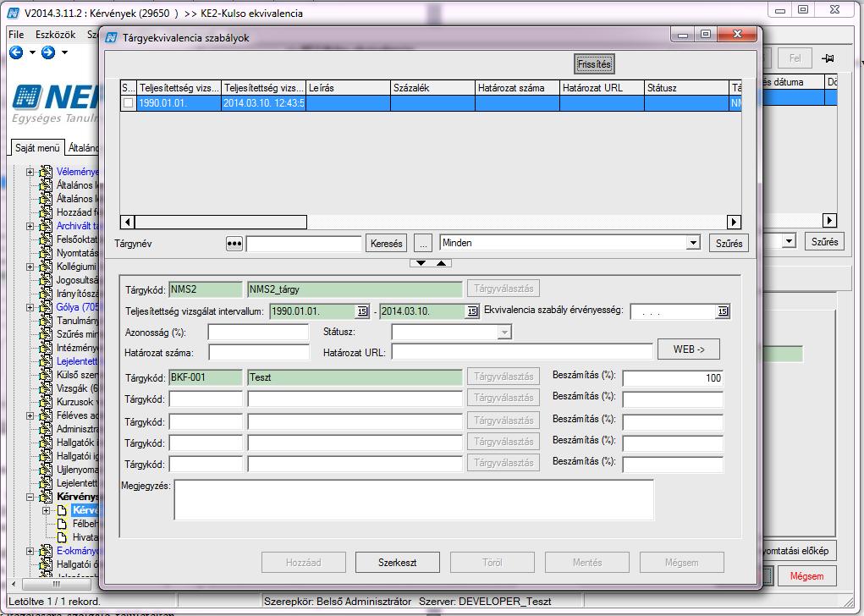This screenshot has width=864, height=616.
Task: Click the Hallgatók tree node icon
Action: (x=46, y=443)
